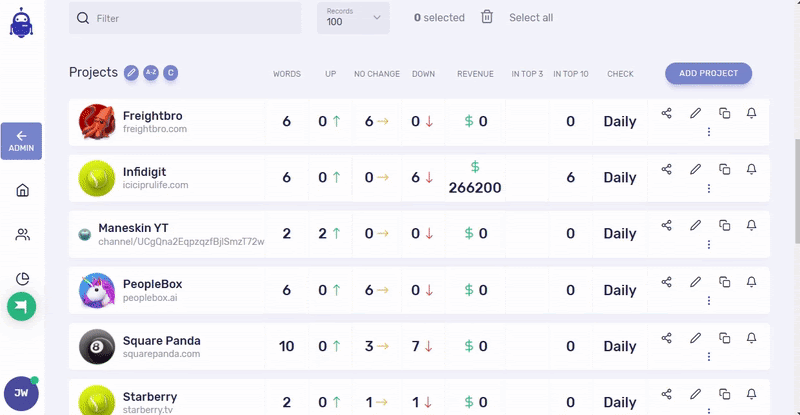Open notifications for Freightbro
This screenshot has height=415, width=800.
[x=752, y=113]
